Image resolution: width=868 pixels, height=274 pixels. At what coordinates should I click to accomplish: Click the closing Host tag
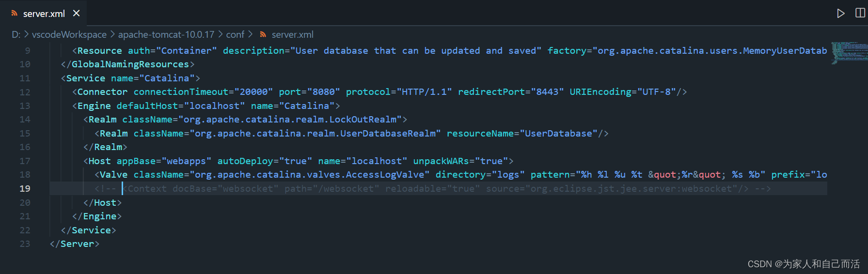pos(103,203)
